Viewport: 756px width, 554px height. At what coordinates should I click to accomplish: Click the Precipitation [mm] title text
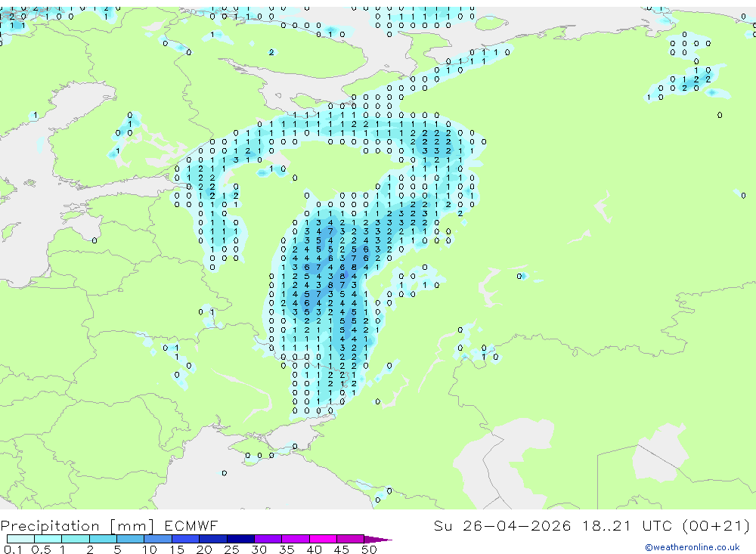(77, 526)
